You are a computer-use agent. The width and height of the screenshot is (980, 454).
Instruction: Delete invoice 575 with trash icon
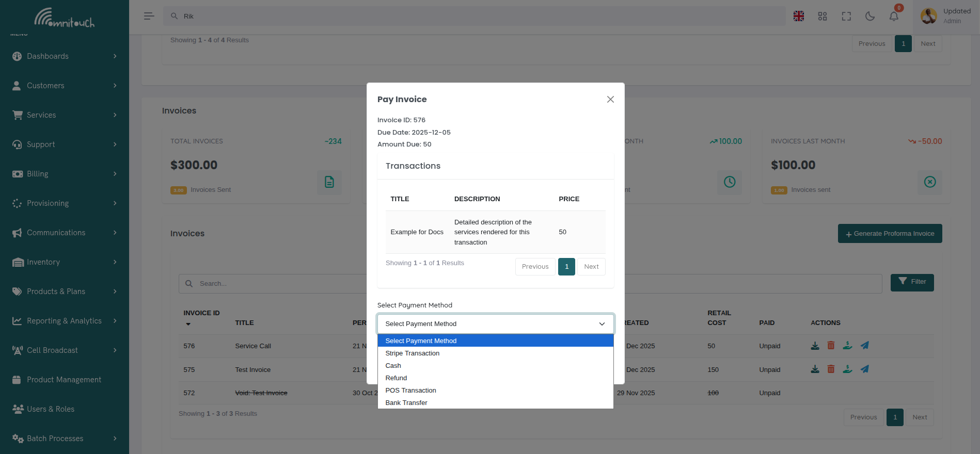831,369
